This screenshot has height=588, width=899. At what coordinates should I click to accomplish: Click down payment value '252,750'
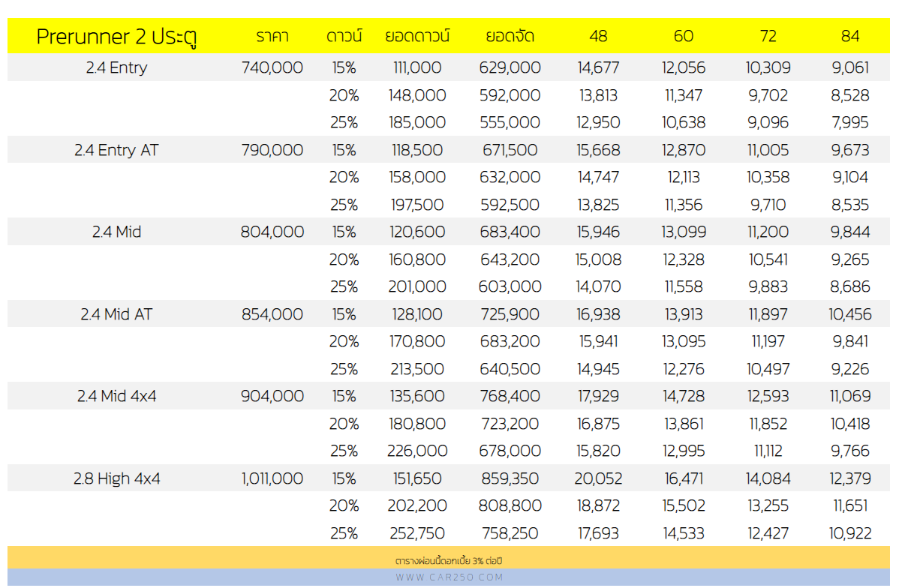pyautogui.click(x=417, y=533)
